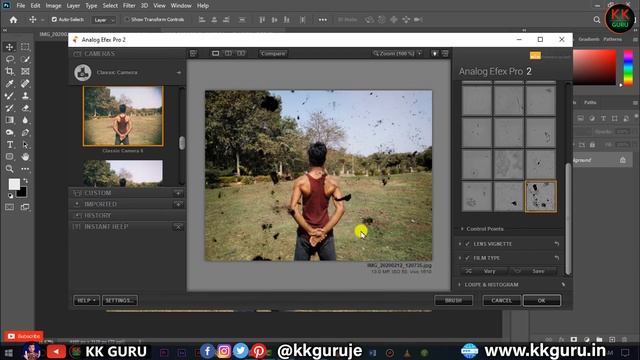
Task: Uncheck the LENS VIGNETTE filter checkbox
Action: pyautogui.click(x=468, y=244)
